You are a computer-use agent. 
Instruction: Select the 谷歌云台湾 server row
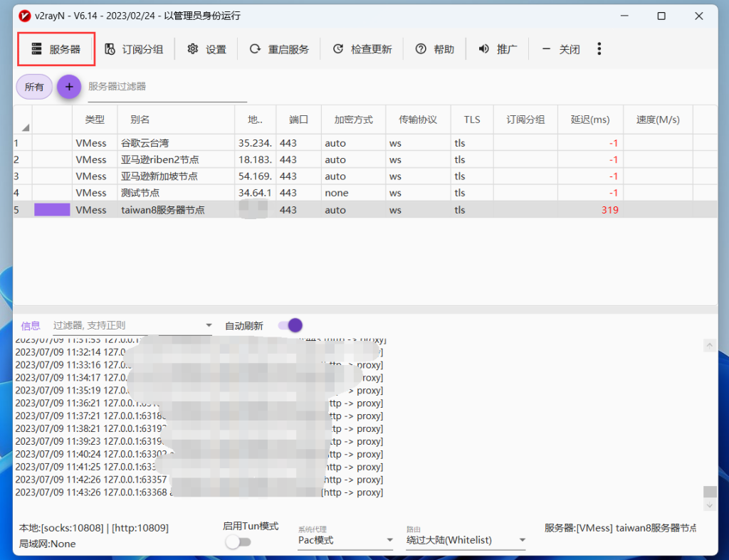[365, 143]
